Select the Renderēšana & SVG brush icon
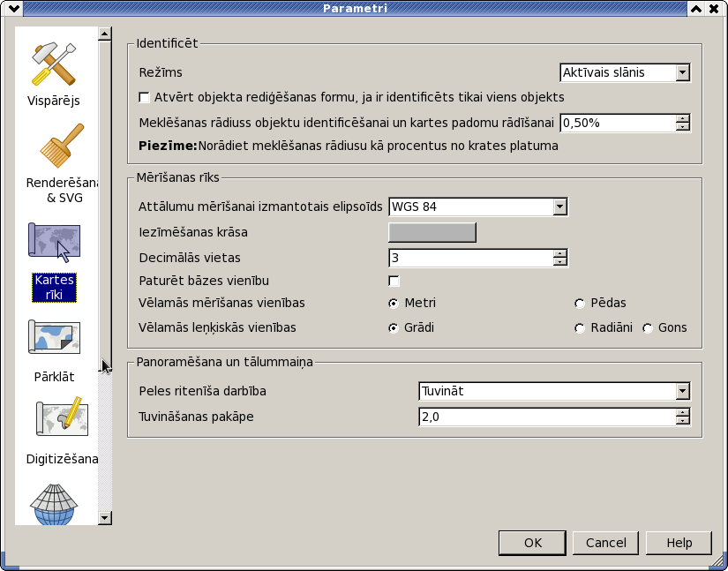Viewport: 728px width, 571px height. point(63,146)
